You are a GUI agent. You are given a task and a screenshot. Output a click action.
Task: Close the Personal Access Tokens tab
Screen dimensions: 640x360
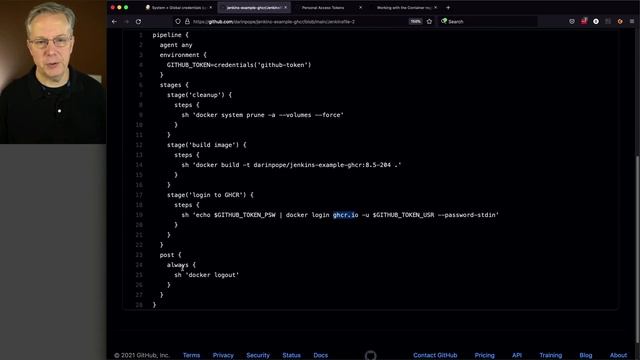point(360,7)
